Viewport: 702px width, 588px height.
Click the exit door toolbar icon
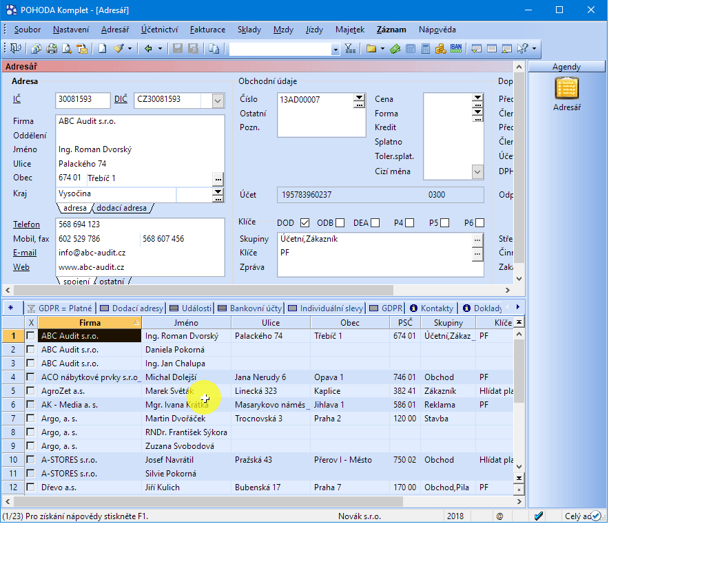pos(16,48)
